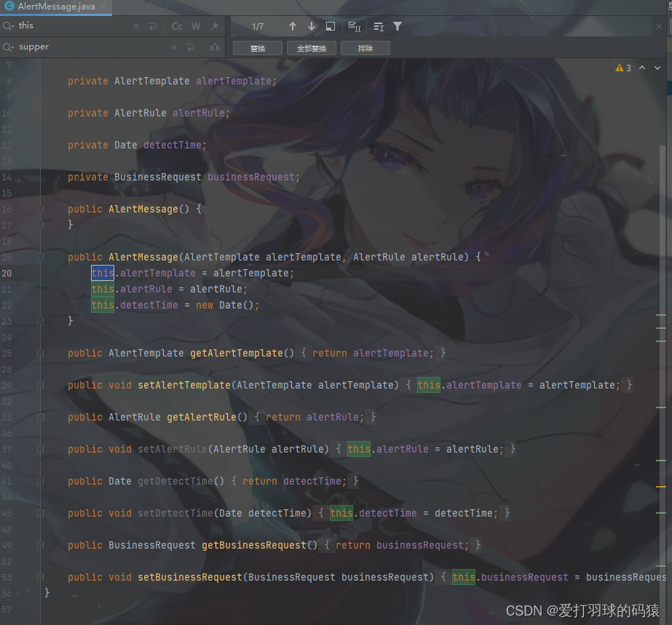The height and width of the screenshot is (625, 672).
Task: Click the 全部替换 (Replace All) button
Action: point(311,49)
